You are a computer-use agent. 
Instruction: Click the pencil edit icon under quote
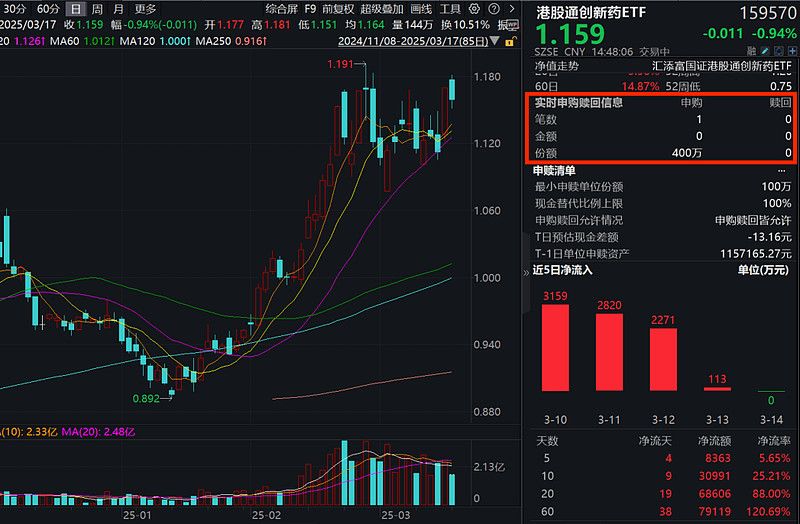click(x=764, y=51)
